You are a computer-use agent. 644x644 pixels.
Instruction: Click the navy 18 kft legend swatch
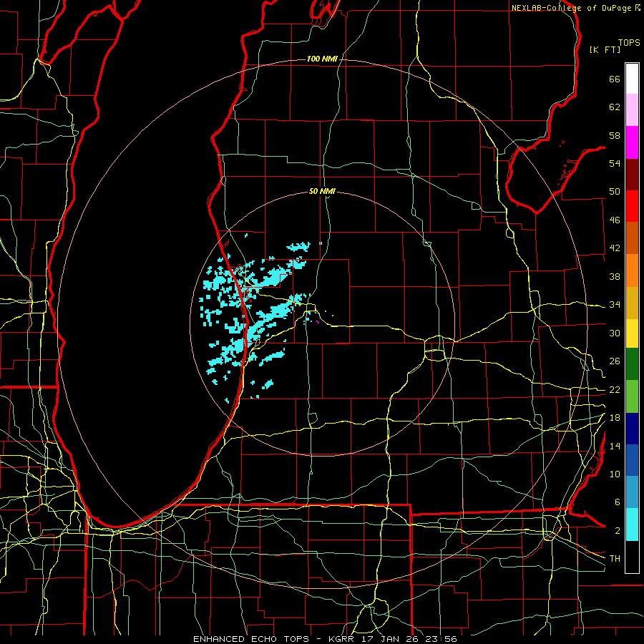pos(632,429)
